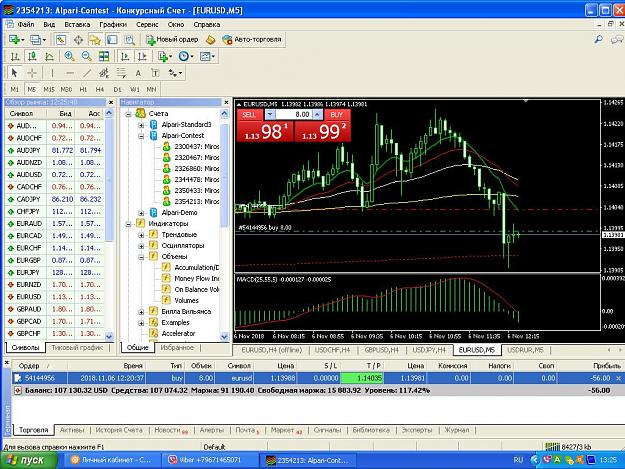The height and width of the screenshot is (469, 625).
Task: Select the text 'A' drawing tool
Action: 138,73
